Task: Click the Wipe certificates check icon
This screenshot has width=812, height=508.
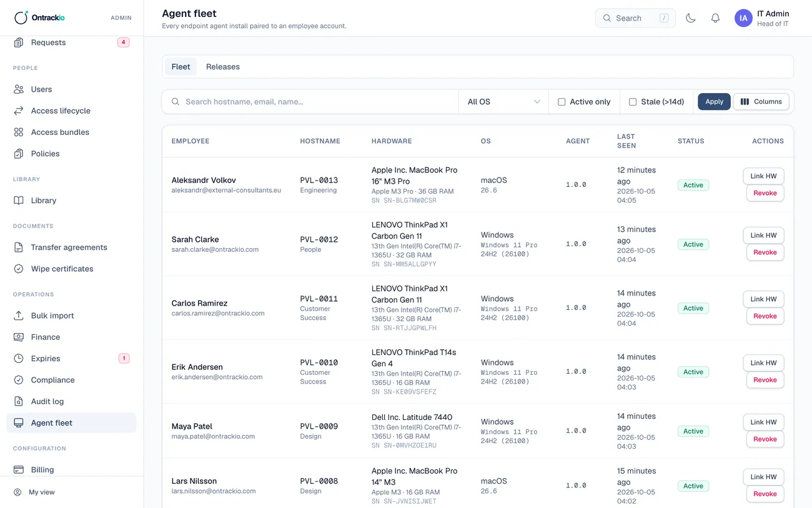Action: 19,269
